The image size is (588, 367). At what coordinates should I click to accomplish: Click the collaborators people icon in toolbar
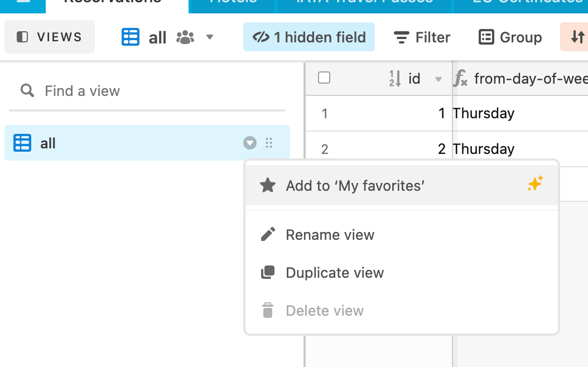185,37
